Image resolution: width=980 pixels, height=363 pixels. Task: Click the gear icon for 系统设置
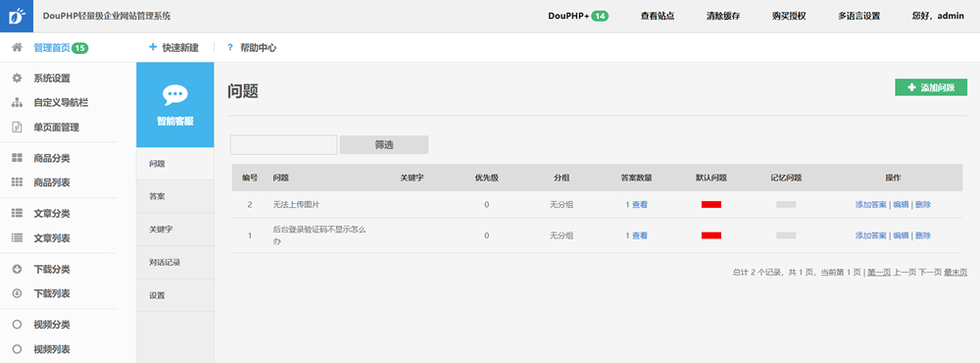tap(18, 78)
